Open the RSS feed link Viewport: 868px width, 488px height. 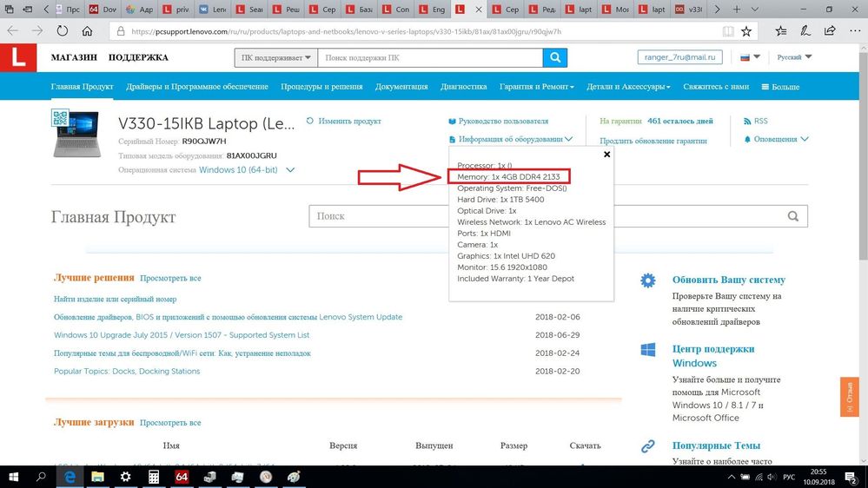pyautogui.click(x=756, y=121)
